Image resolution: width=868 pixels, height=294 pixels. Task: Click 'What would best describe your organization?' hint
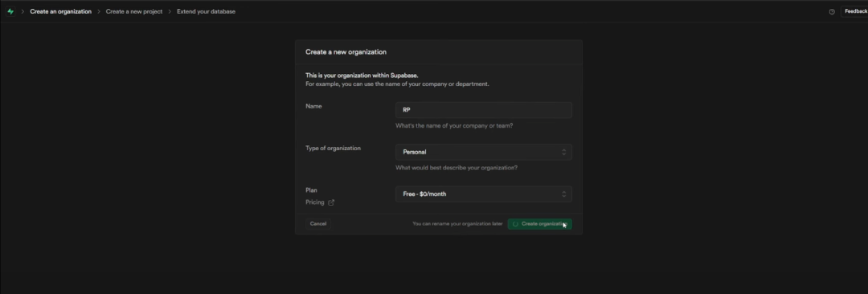[457, 168]
